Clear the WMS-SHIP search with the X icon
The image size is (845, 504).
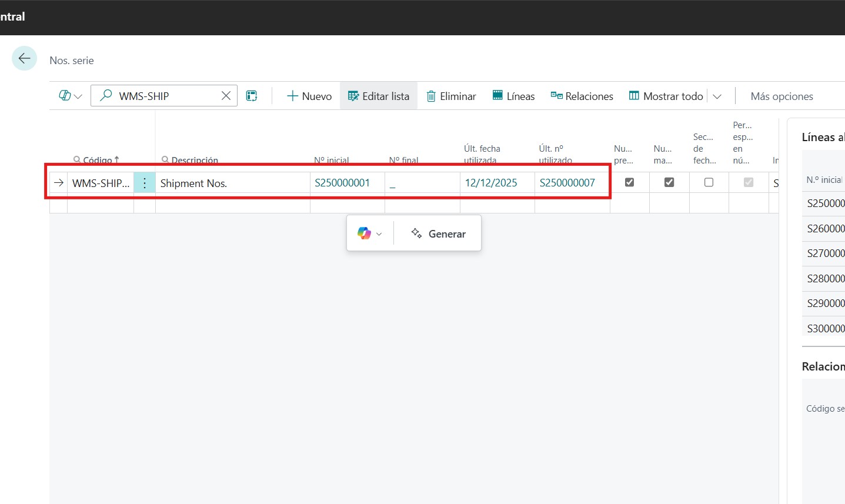226,96
